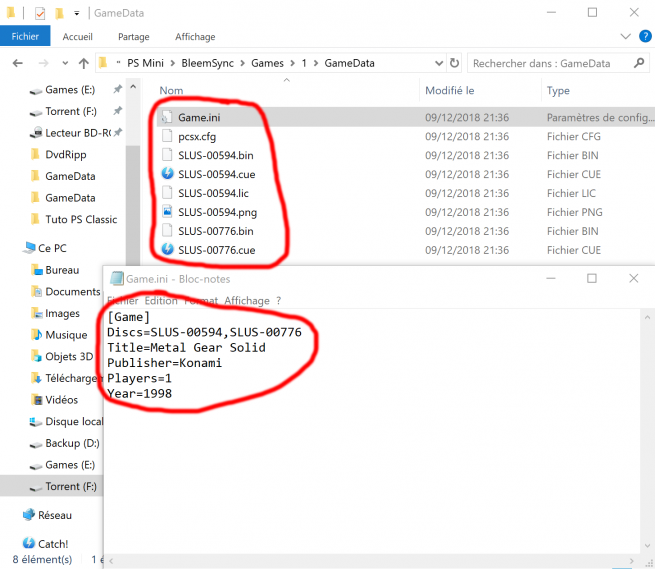Open the Musique folder icon

(x=37, y=335)
